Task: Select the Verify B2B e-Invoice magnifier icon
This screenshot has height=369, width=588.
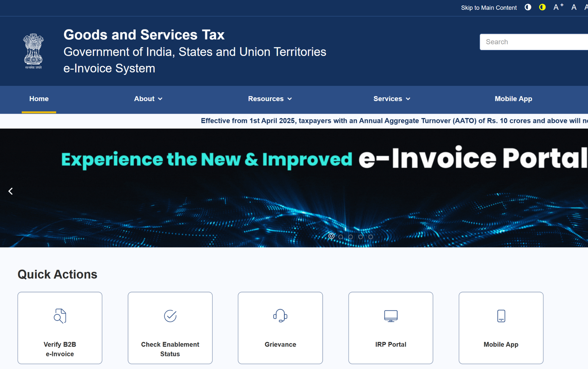Action: point(60,315)
